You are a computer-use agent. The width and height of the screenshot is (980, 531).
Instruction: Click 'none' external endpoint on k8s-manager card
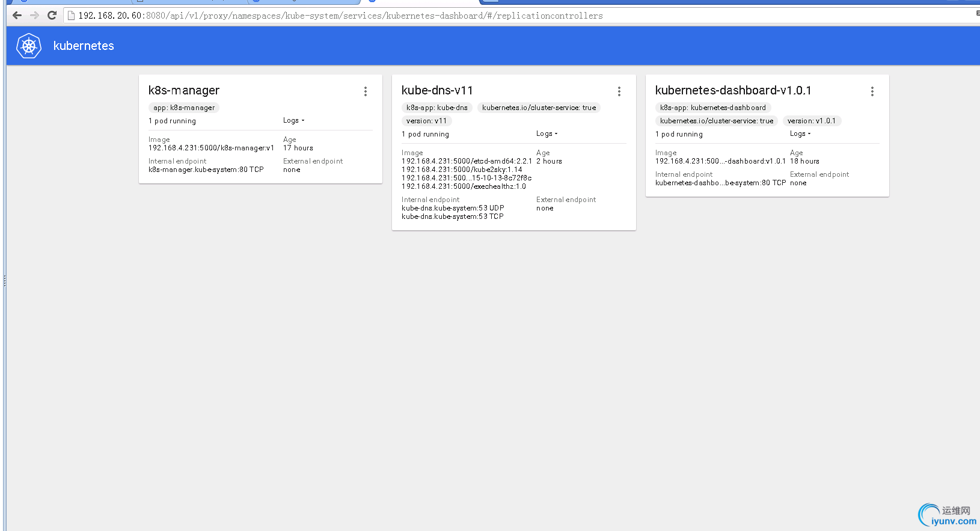(x=292, y=170)
